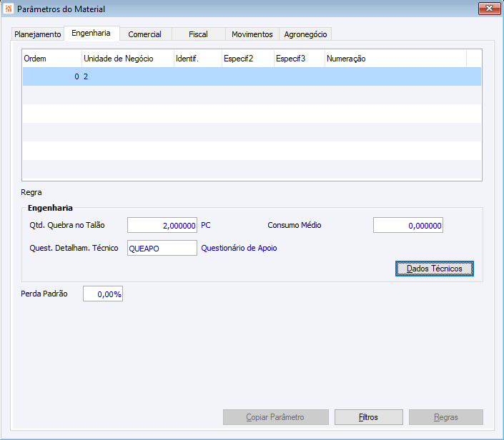Screen dimensions: 504x440
Task: Click the application icon in title bar
Action: pyautogui.click(x=9, y=9)
